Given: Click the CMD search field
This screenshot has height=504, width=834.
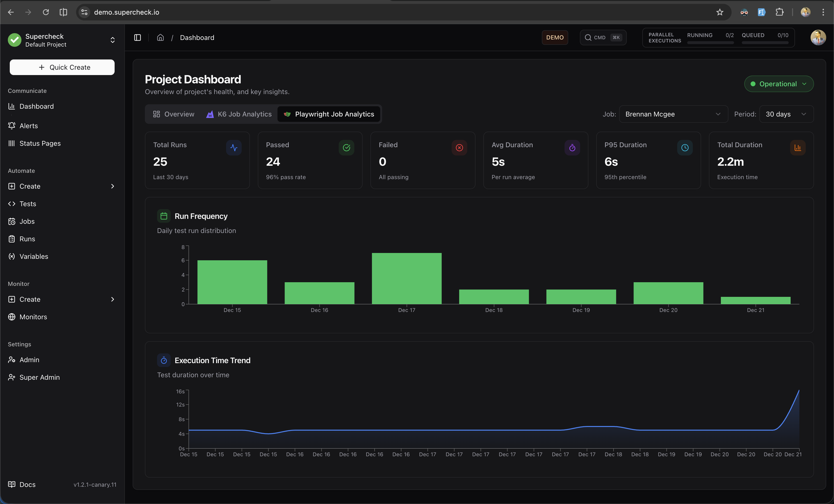Looking at the screenshot, I should (603, 38).
